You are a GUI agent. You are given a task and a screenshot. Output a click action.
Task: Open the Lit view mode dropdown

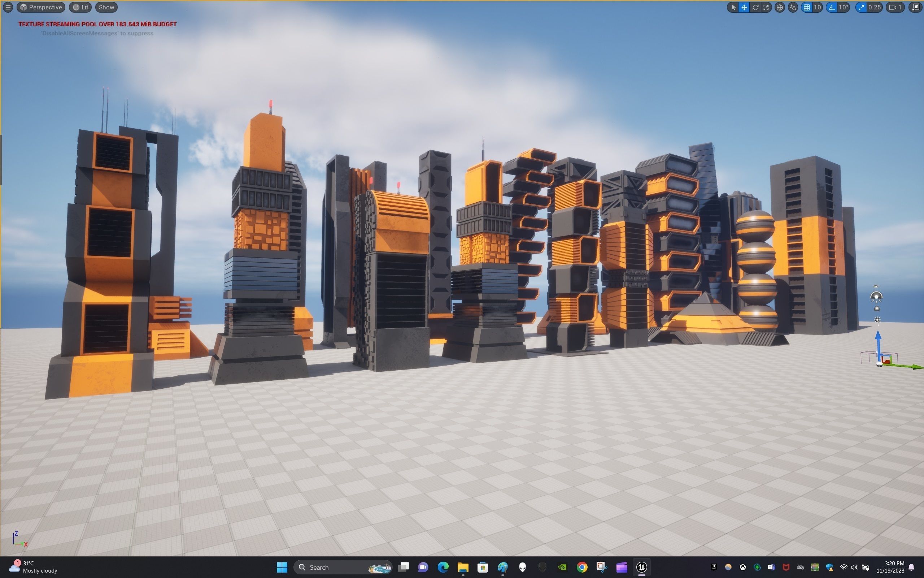[80, 7]
